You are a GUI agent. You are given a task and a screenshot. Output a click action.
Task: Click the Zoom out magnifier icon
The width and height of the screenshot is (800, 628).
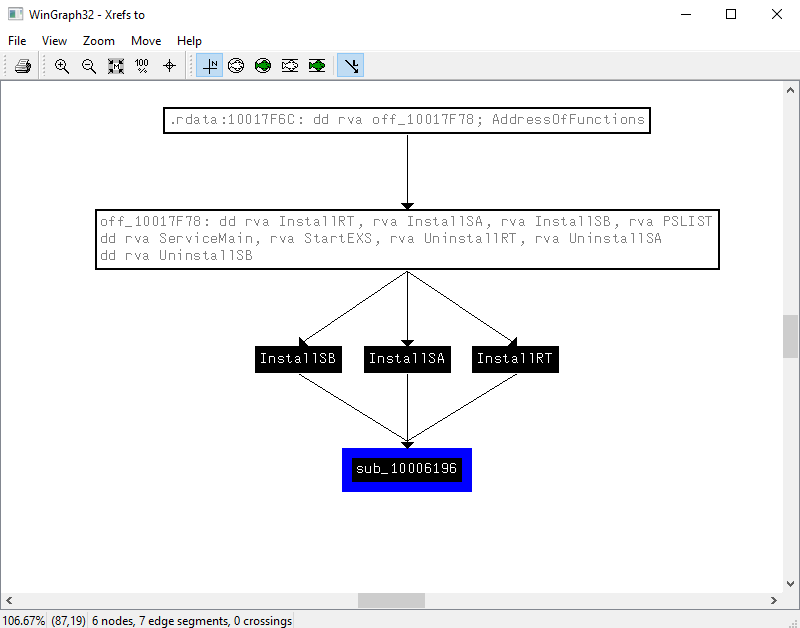(89, 66)
